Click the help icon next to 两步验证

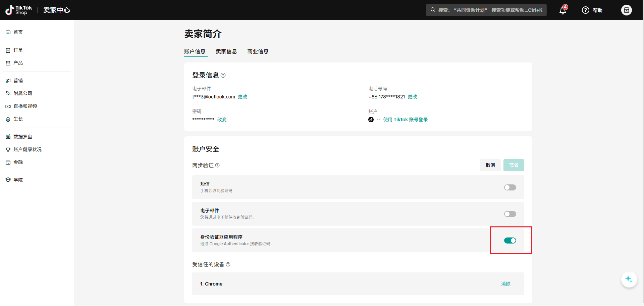(217, 165)
